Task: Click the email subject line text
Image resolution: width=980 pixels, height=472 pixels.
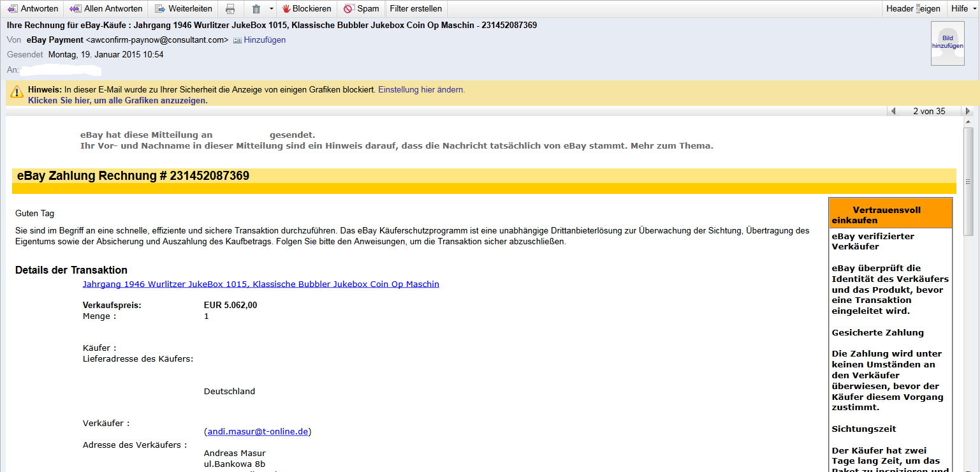Action: click(272, 25)
